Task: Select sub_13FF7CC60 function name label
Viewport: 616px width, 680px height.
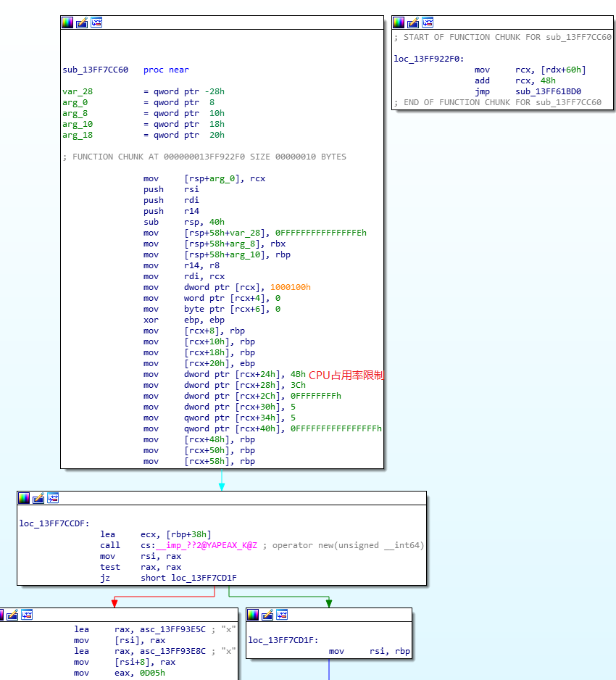Action: click(x=96, y=70)
